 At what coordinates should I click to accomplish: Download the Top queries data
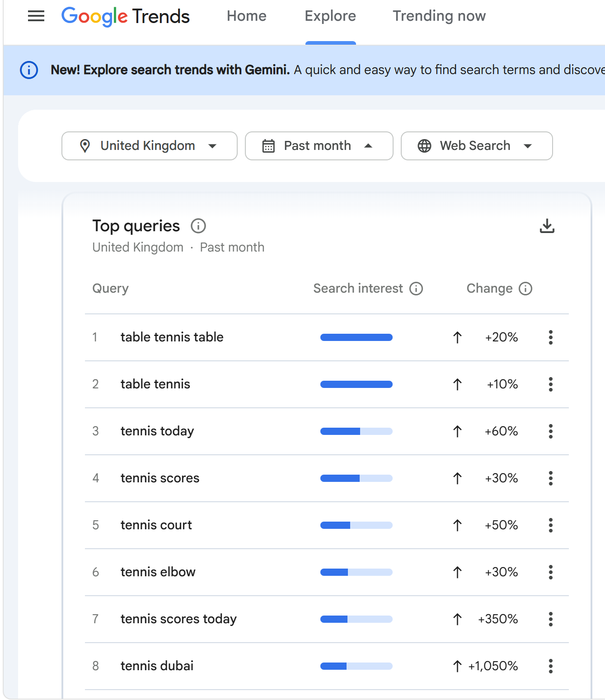[x=547, y=226]
